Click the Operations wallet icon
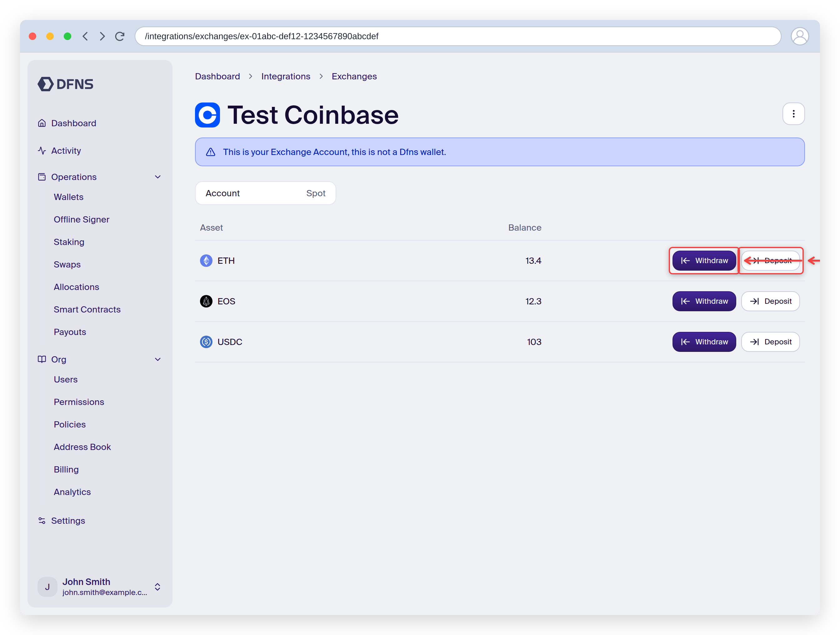Viewport: 840px width, 635px height. 42,177
